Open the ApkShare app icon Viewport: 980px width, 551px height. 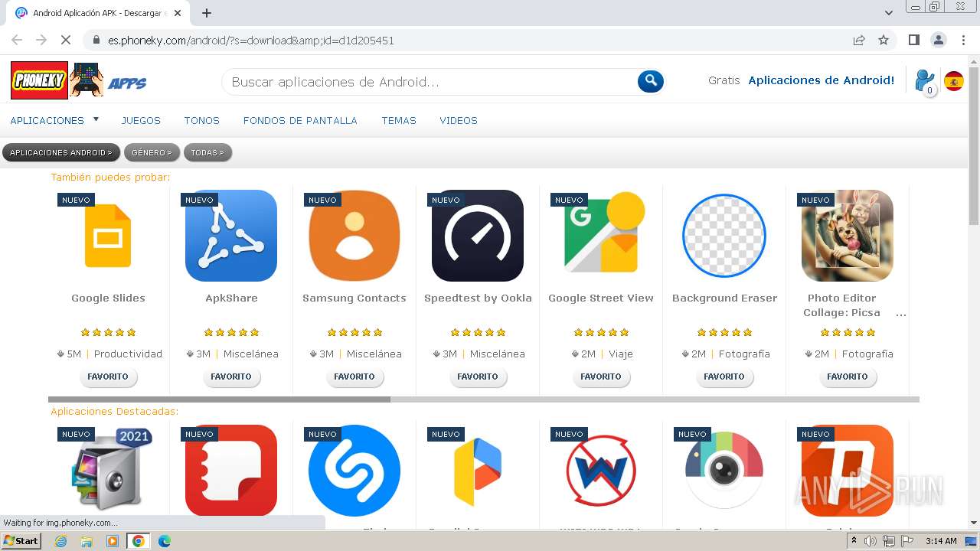click(231, 236)
